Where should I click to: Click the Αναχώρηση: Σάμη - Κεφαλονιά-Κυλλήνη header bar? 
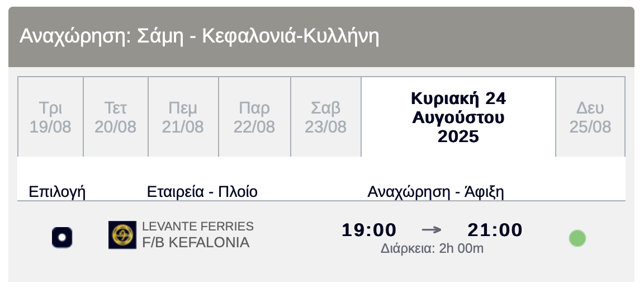click(x=321, y=37)
